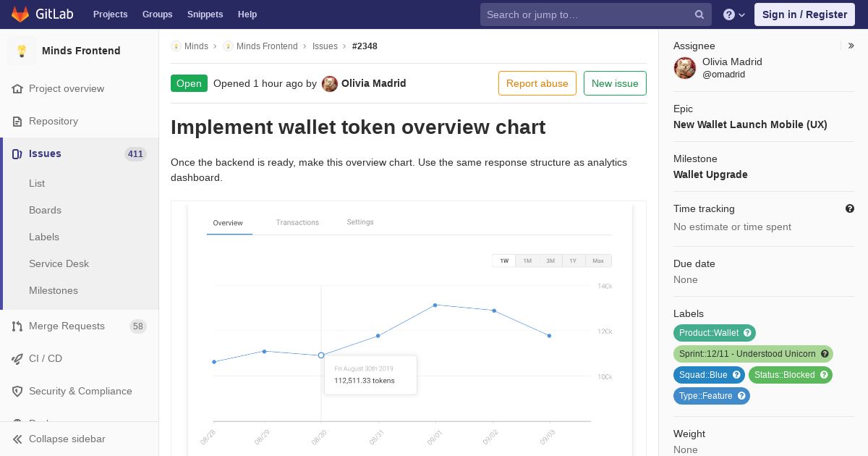Viewport: 868px width, 456px height.
Task: Click the assignee name Olivia Madrid in the sidebar
Action: [x=732, y=62]
